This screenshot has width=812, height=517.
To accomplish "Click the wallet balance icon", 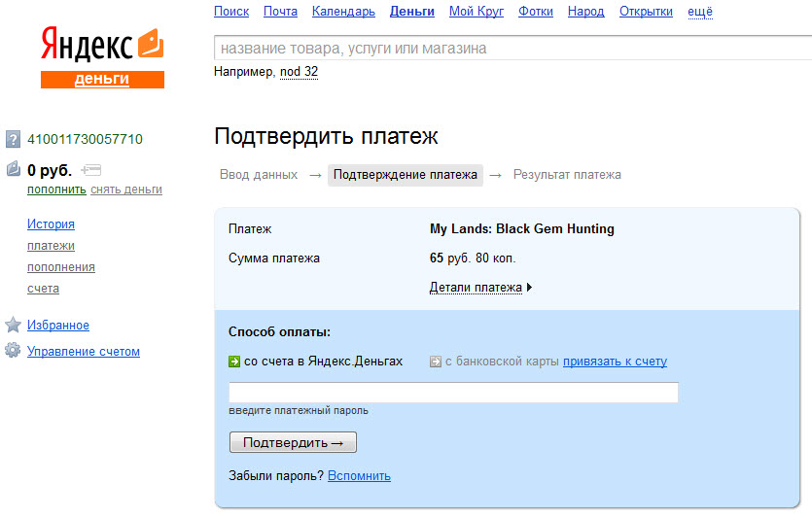I will (x=13, y=169).
